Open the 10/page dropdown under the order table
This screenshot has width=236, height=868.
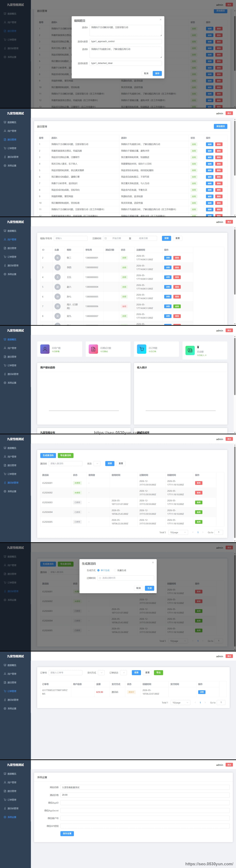click(x=180, y=703)
